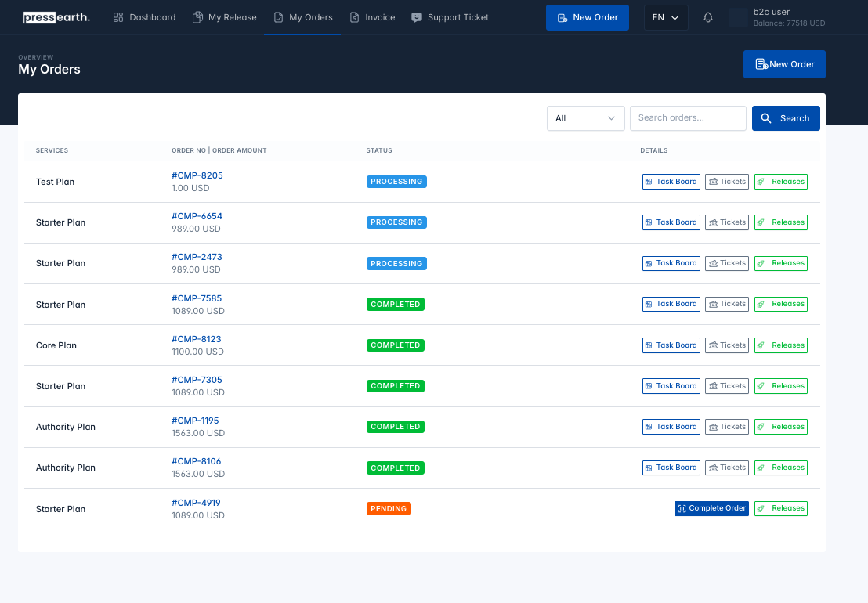Open order link #CMP-7585
This screenshot has height=603, width=868.
197,298
